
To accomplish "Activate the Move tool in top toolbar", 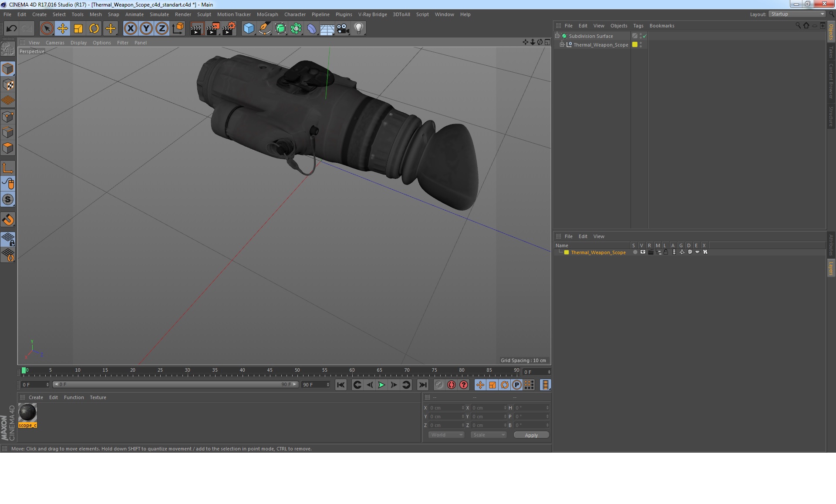I will click(x=63, y=29).
